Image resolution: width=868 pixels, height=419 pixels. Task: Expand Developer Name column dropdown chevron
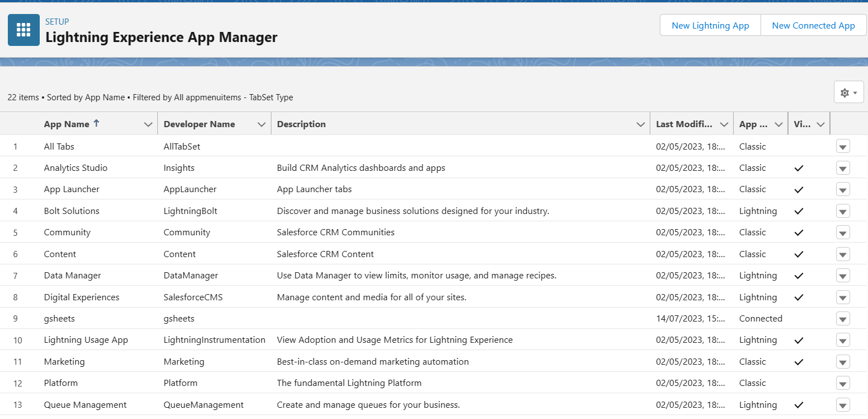tap(261, 124)
